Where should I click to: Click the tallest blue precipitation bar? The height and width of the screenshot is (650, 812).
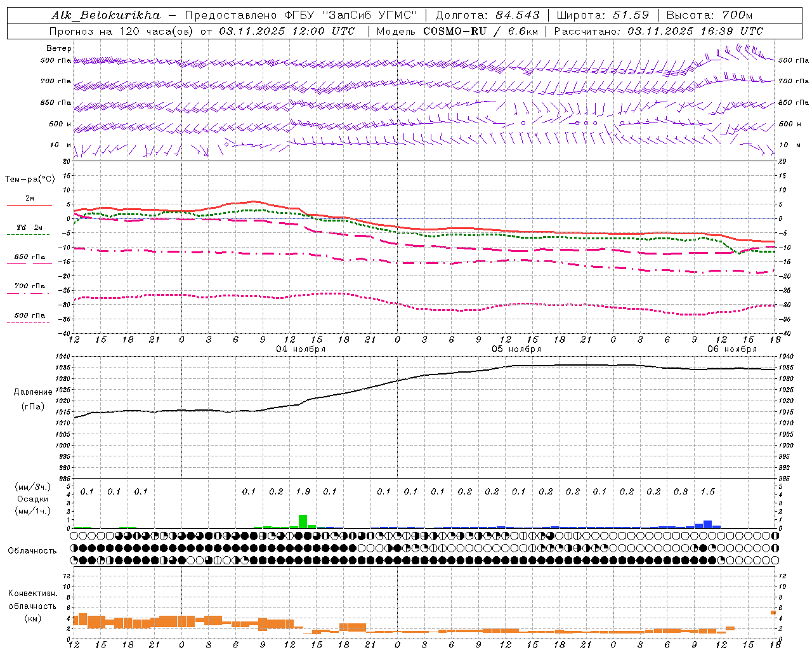pos(707,524)
